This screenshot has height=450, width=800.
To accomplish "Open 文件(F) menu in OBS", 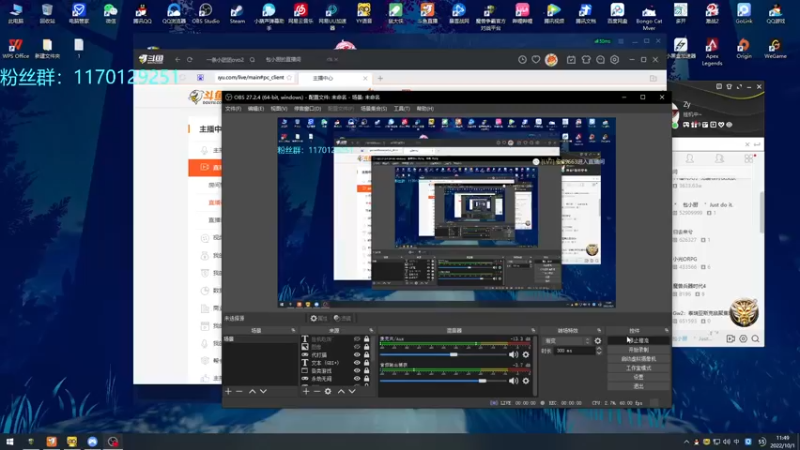I will (x=233, y=109).
